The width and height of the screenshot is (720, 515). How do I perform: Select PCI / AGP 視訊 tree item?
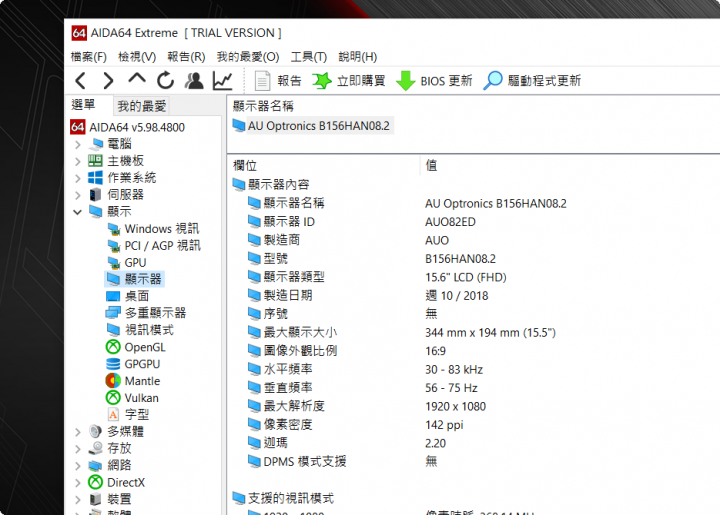(163, 246)
